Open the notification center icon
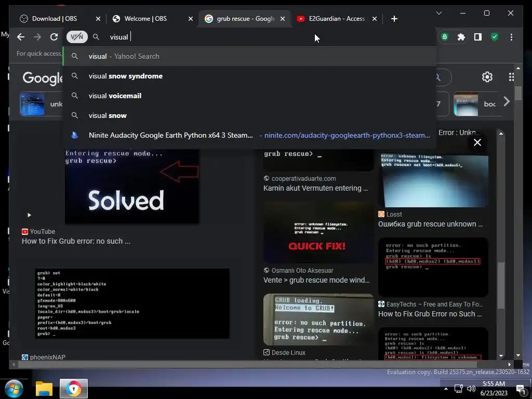 [521, 389]
